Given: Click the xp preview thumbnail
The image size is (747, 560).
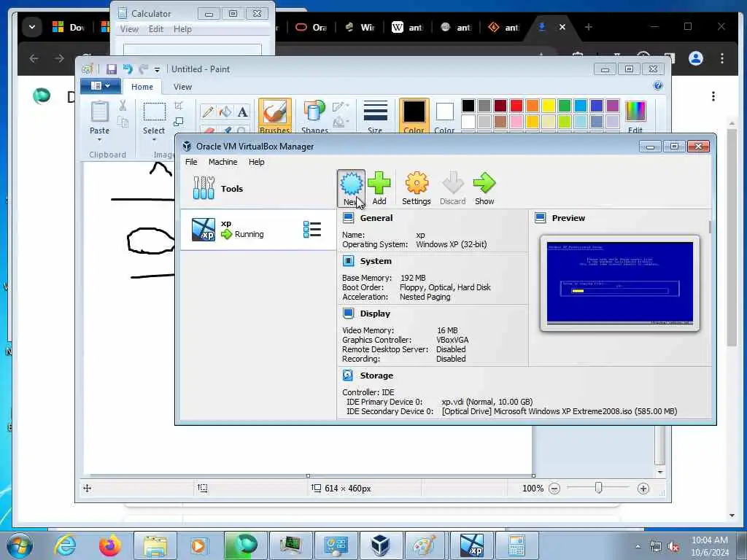Looking at the screenshot, I should coord(619,283).
